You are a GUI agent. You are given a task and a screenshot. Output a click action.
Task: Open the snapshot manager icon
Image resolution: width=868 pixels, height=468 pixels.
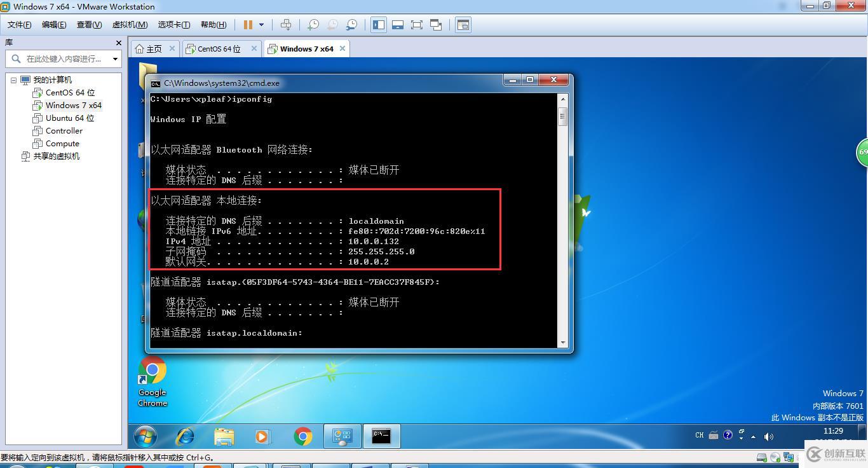click(351, 25)
